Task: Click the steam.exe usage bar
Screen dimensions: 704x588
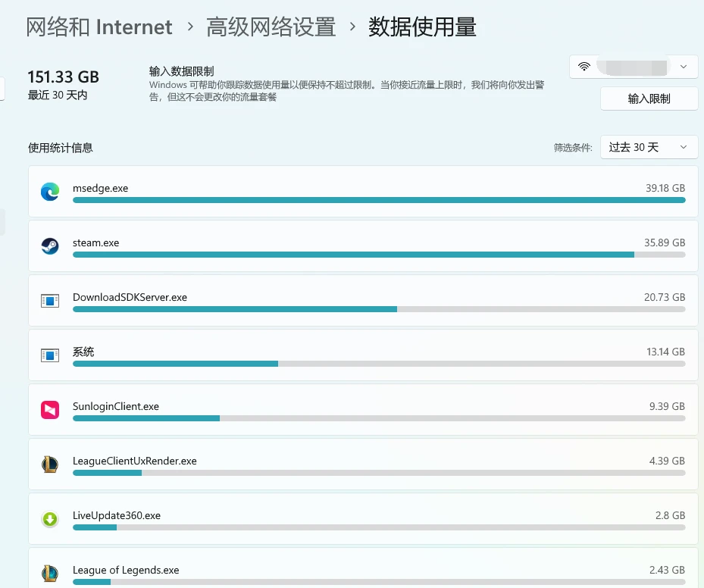Action: [x=379, y=255]
